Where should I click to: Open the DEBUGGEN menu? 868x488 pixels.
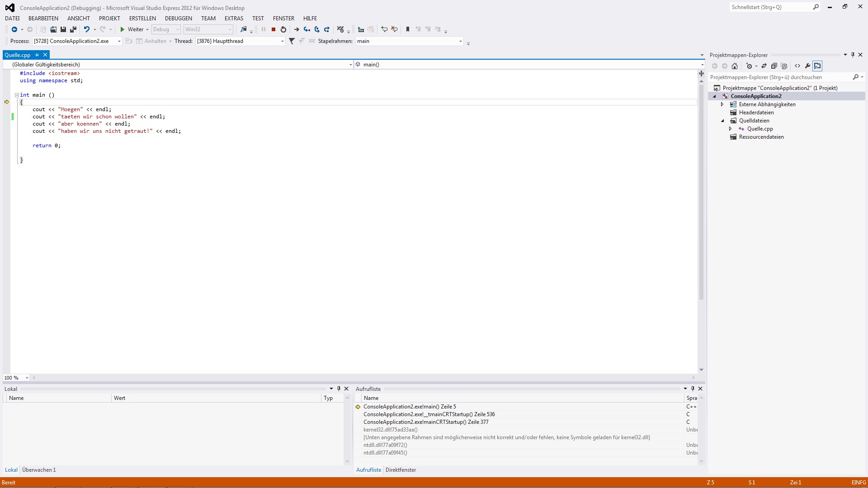point(178,19)
